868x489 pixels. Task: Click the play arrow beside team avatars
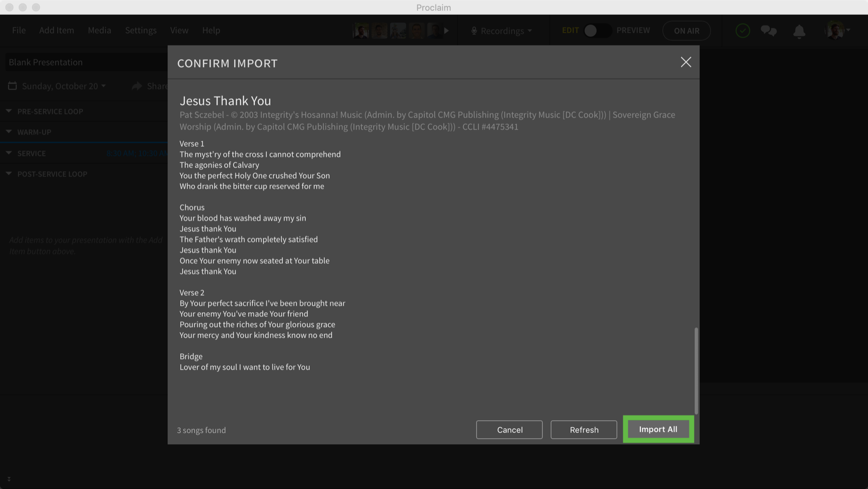pyautogui.click(x=447, y=31)
